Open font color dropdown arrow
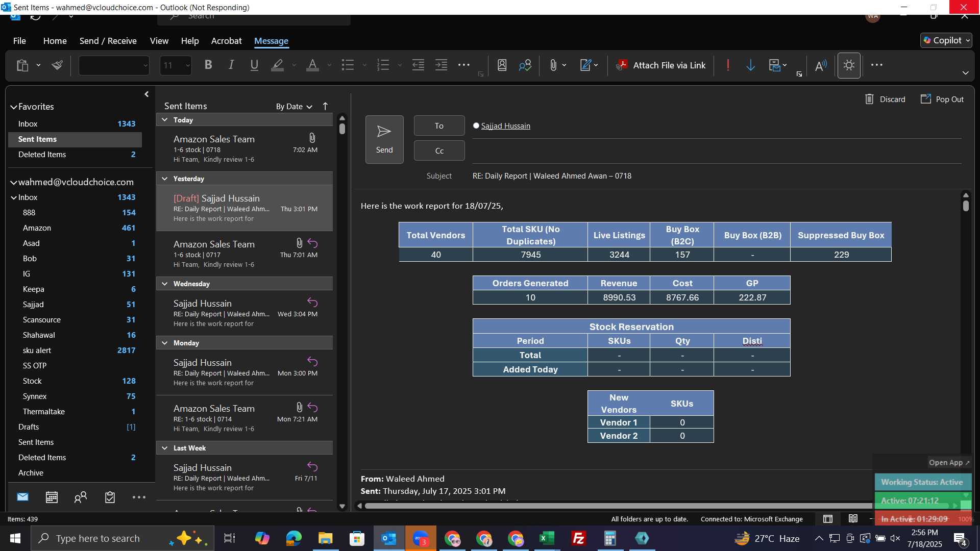The height and width of the screenshot is (551, 980). (329, 65)
